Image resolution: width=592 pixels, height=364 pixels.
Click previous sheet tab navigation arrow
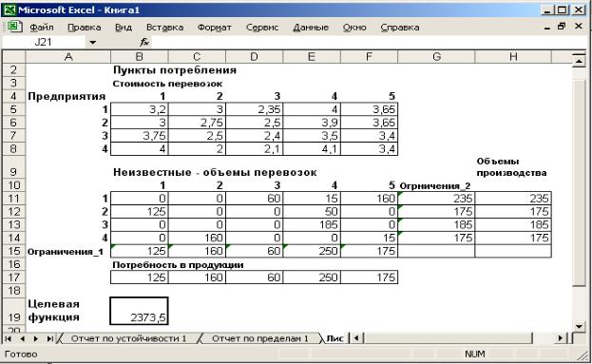22,338
